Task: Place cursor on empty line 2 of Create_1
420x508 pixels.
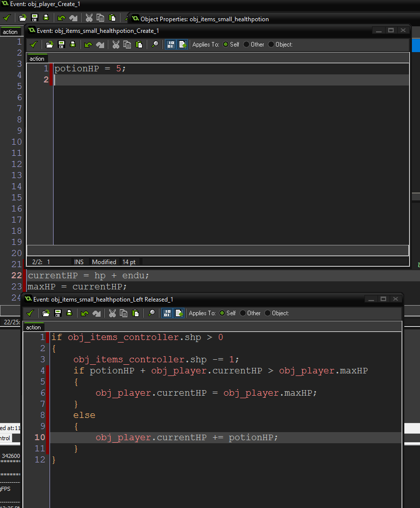Action: pyautogui.click(x=231, y=80)
